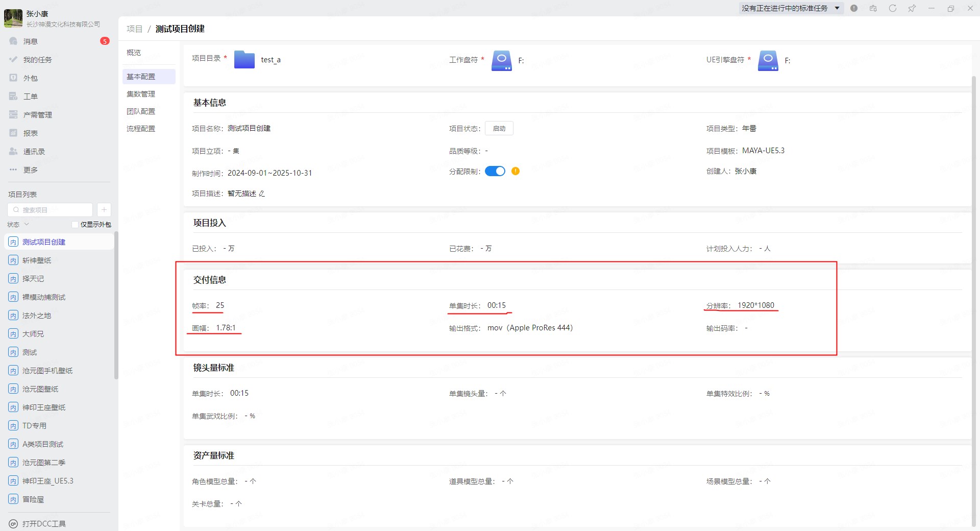The height and width of the screenshot is (531, 980).
Task: Click the work drive F: disk icon
Action: point(501,60)
